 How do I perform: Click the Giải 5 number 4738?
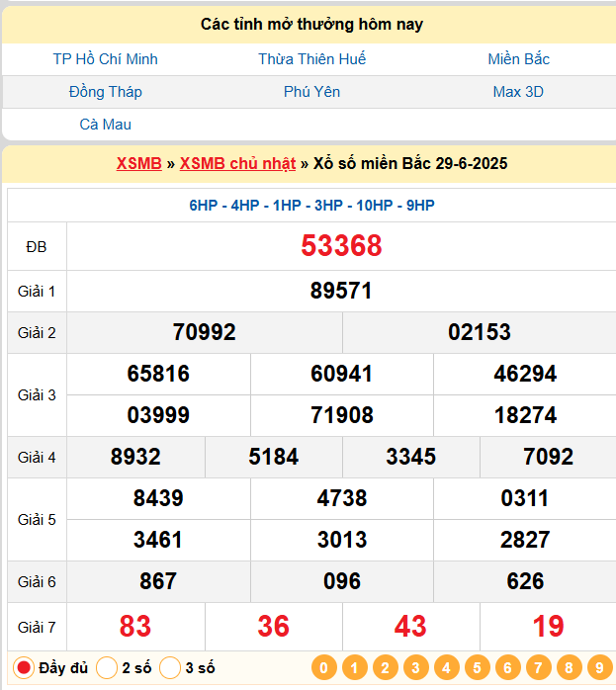342,498
